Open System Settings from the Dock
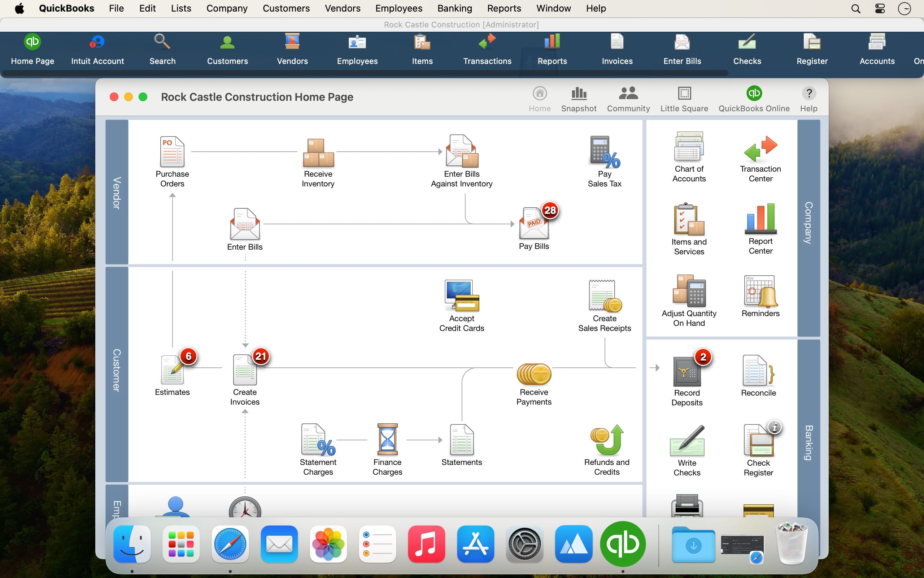The height and width of the screenshot is (578, 924). click(524, 544)
